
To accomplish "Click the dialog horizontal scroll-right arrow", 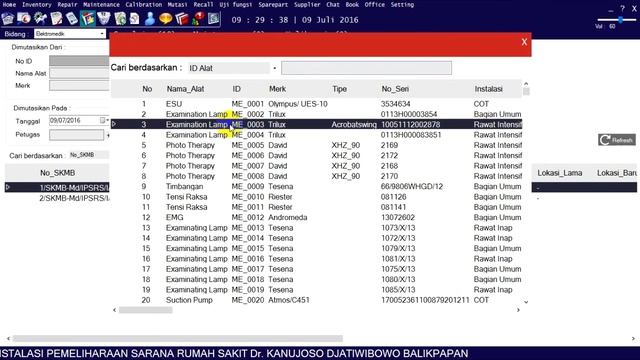I will click(x=518, y=310).
